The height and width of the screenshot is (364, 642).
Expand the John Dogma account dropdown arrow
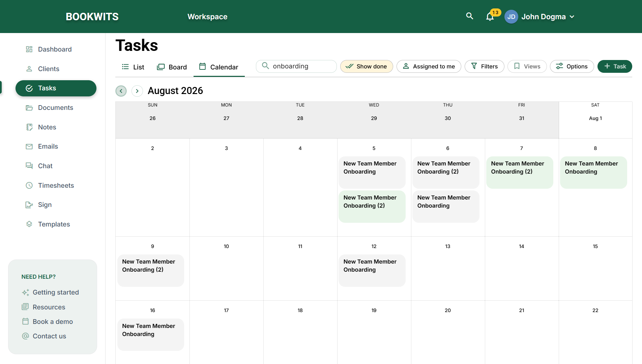point(572,17)
